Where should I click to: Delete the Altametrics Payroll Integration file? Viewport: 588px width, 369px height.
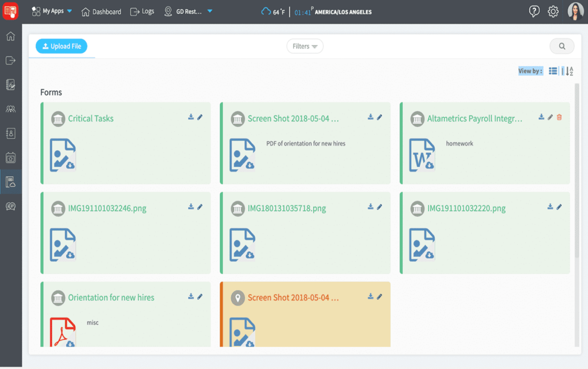click(559, 117)
